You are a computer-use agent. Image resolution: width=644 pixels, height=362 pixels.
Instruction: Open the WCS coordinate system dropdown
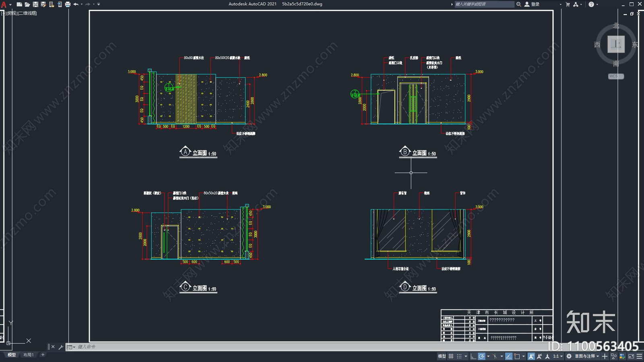click(x=616, y=76)
